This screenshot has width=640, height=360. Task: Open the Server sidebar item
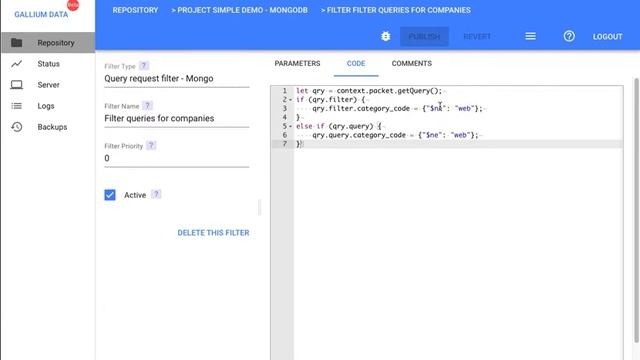(x=48, y=85)
